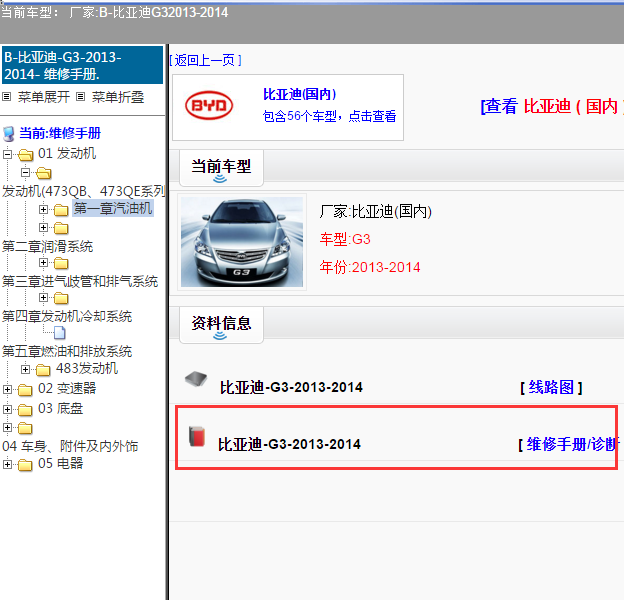The image size is (624, 600).
Task: Open the 线路图 link
Action: point(551,387)
